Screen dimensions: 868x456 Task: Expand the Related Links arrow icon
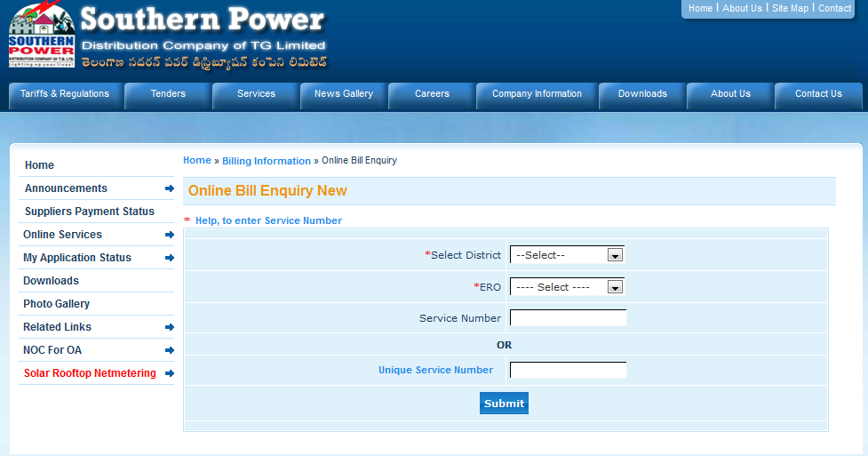pos(170,327)
